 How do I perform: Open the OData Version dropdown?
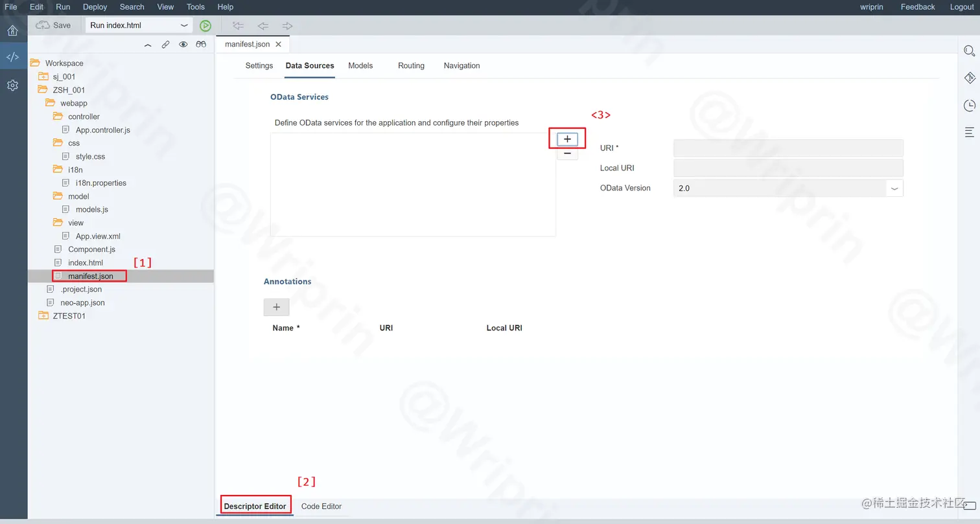[894, 188]
